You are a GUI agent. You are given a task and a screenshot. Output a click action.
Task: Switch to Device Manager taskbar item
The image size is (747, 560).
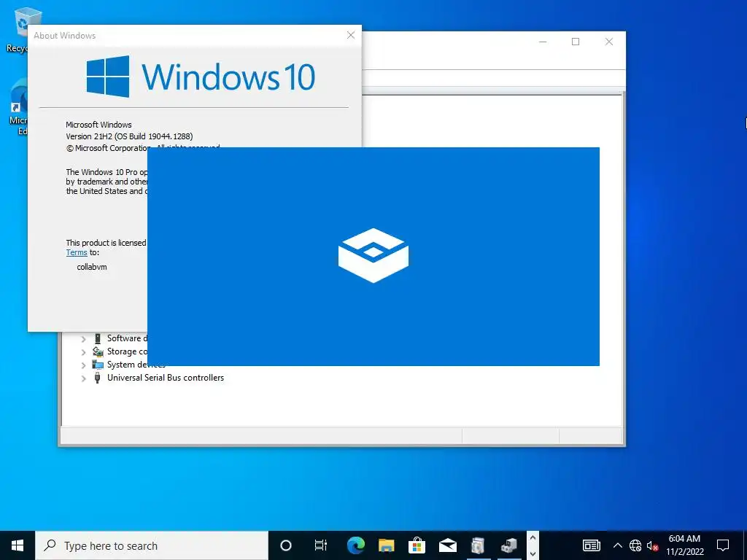point(508,545)
